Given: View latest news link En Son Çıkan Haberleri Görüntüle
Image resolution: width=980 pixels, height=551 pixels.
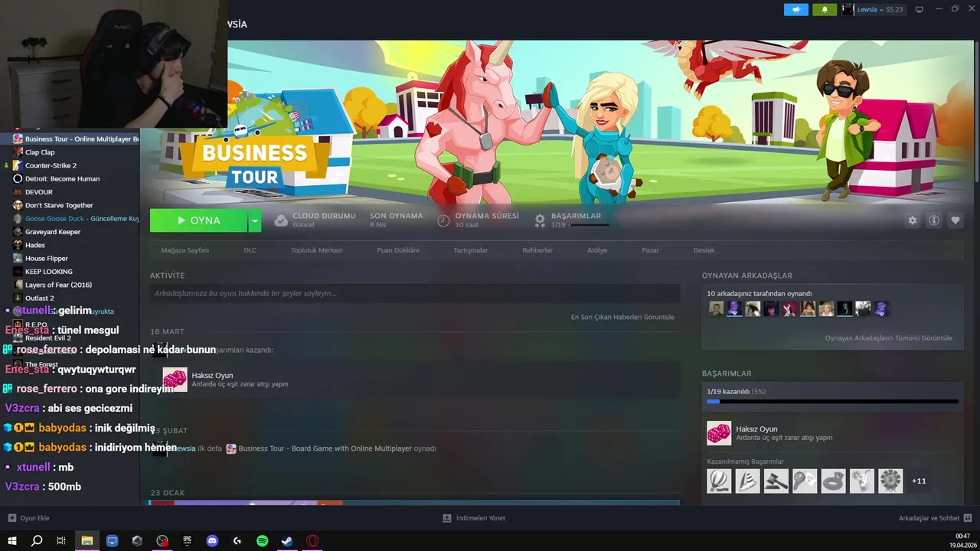Looking at the screenshot, I should [622, 317].
